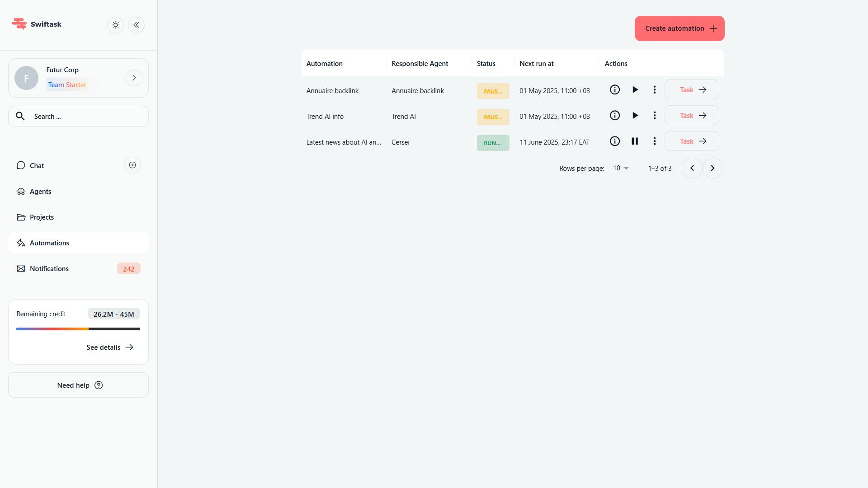Run the Annuaire backlink automation with play button
The image size is (868, 488).
[x=635, y=89]
